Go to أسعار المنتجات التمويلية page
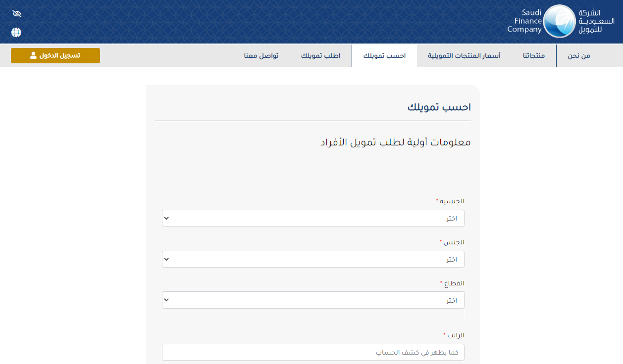This screenshot has height=364, width=623. tap(464, 55)
